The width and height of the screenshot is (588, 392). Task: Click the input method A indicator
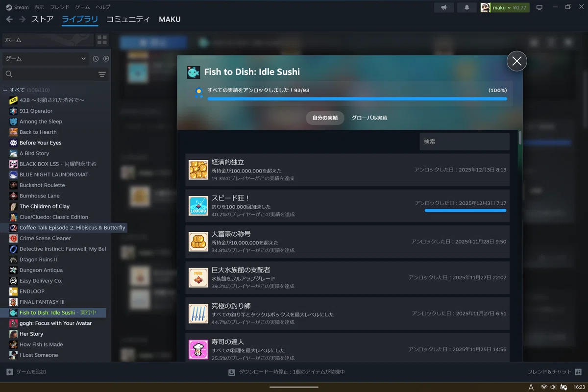[531, 387]
